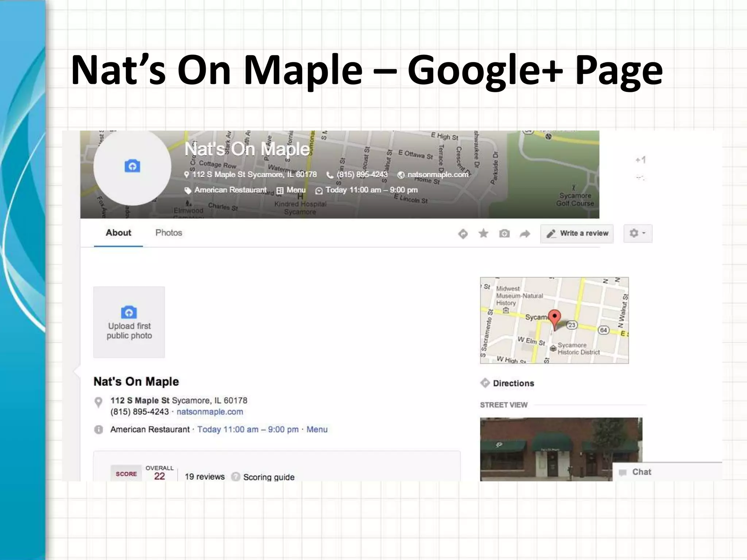Click the Scoring guide help icon
Image resolution: width=747 pixels, height=560 pixels.
[236, 477]
